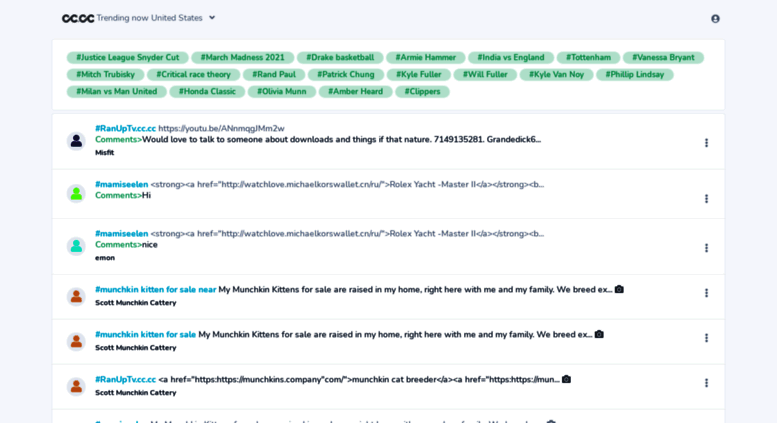Screen dimensions: 777x423
Task: Open #mamiseelen link in the 'Comments>Hi' post
Action: pyautogui.click(x=121, y=184)
